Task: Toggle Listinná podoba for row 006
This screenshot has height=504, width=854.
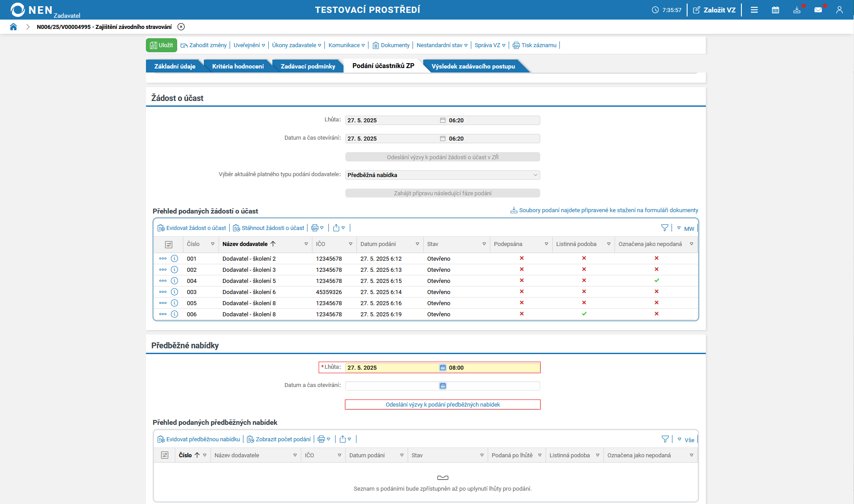Action: coord(584,314)
